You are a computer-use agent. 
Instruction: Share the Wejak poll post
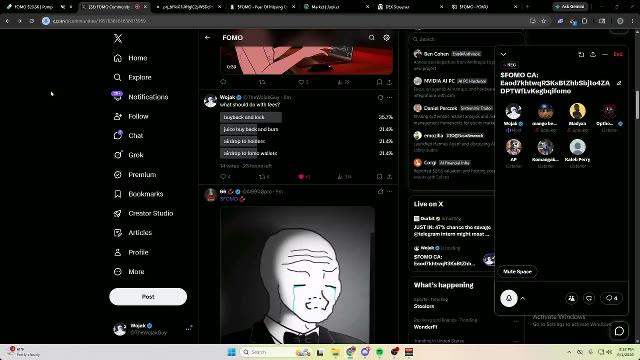pyautogui.click(x=389, y=177)
